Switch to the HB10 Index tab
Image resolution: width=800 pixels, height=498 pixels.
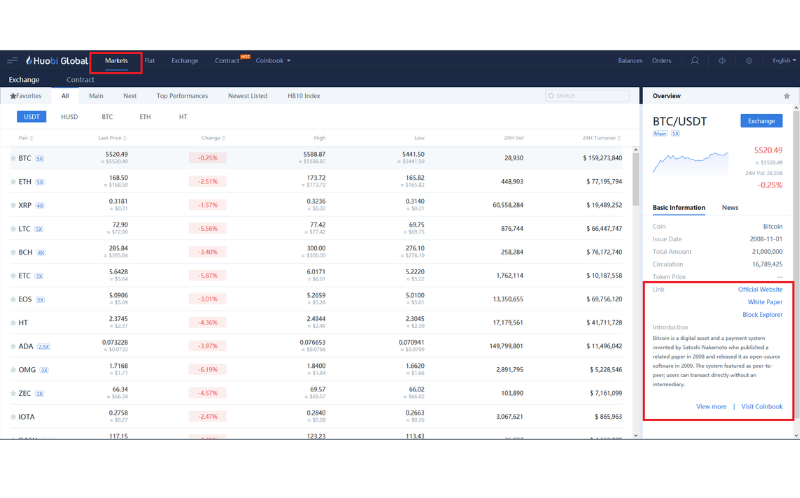pos(304,96)
